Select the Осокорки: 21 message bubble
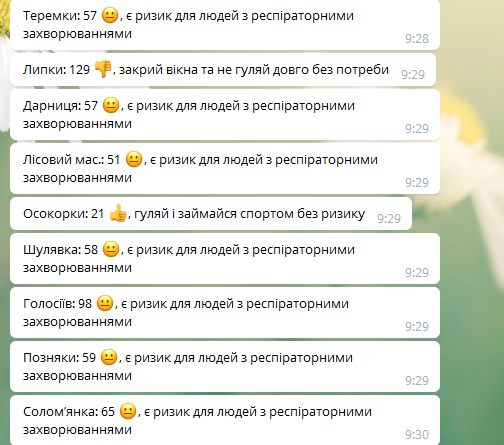Viewport: 504px width, 445px height. click(x=211, y=213)
